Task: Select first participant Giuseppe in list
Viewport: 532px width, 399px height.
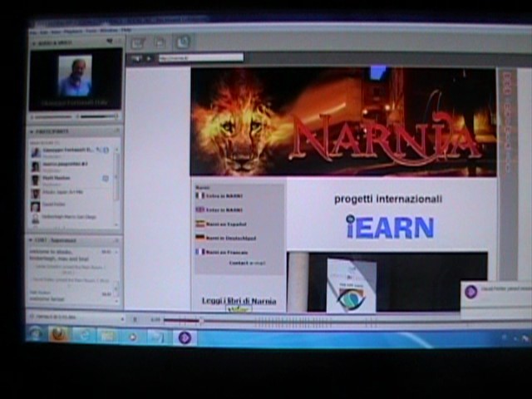Action: tap(71, 151)
